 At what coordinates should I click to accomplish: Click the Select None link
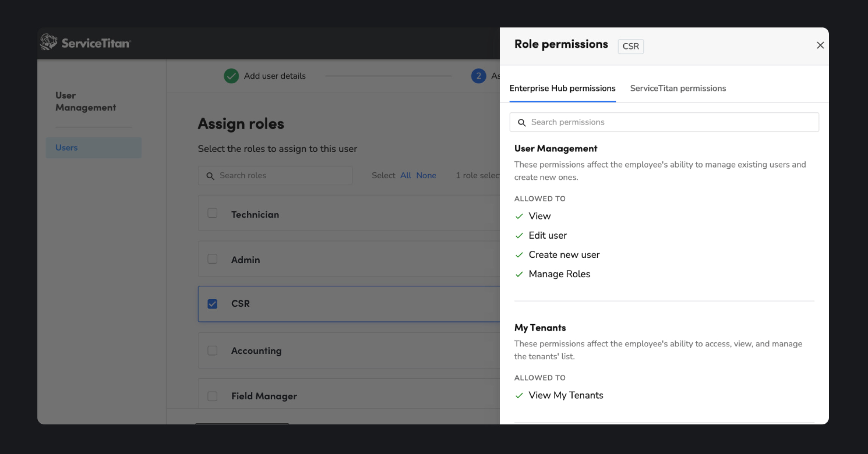click(x=426, y=176)
